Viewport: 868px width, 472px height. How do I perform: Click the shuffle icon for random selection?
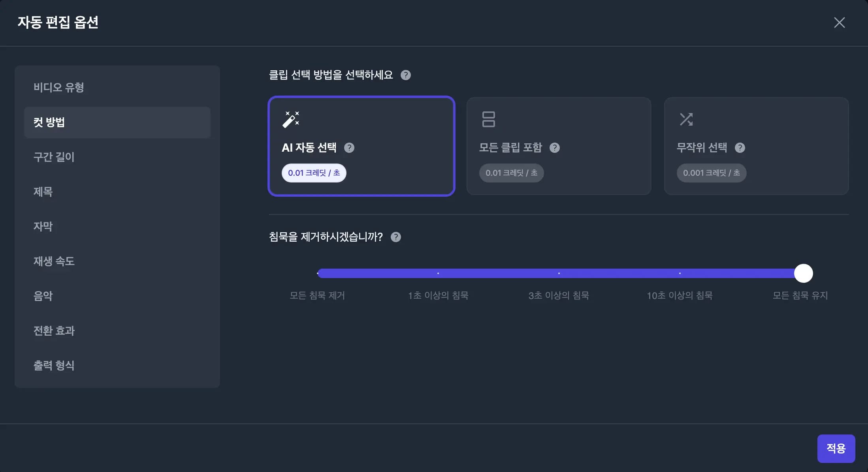[686, 119]
